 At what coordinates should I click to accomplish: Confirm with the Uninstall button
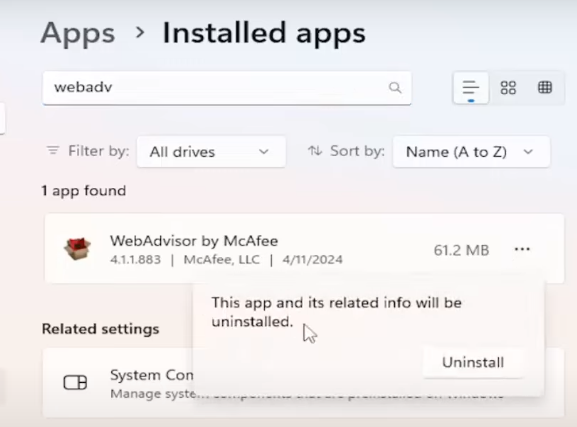[473, 362]
